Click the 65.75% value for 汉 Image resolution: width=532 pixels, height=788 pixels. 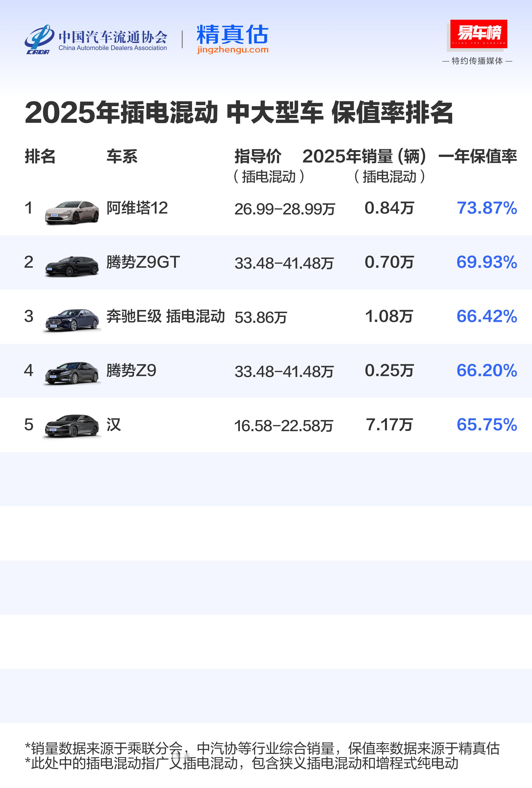click(487, 425)
